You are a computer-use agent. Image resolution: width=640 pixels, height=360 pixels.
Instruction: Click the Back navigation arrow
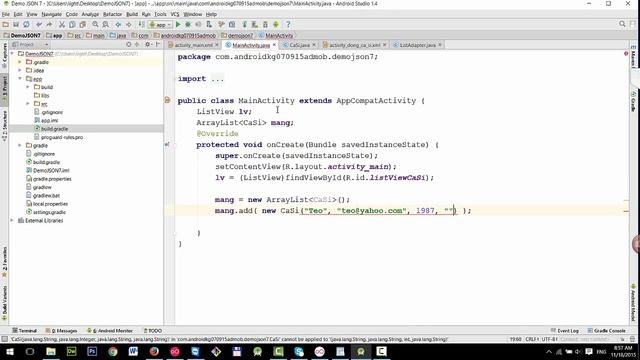(x=118, y=24)
